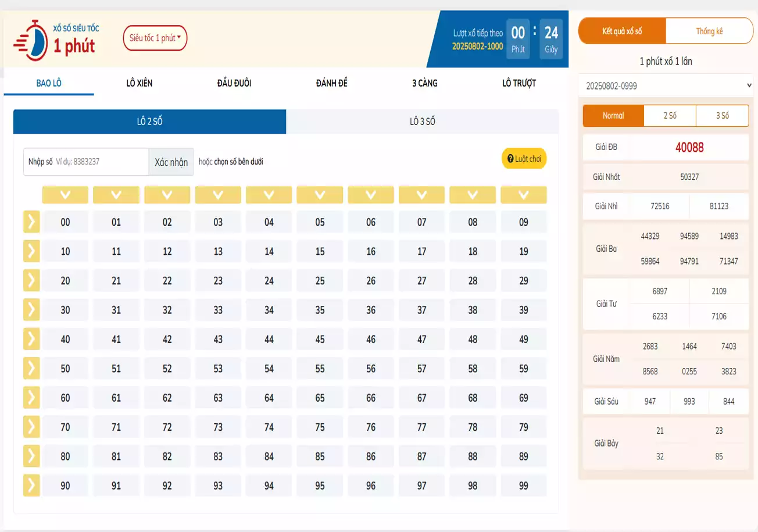Click Giải Ba result 94589
The width and height of the screenshot is (758, 532).
click(689, 236)
